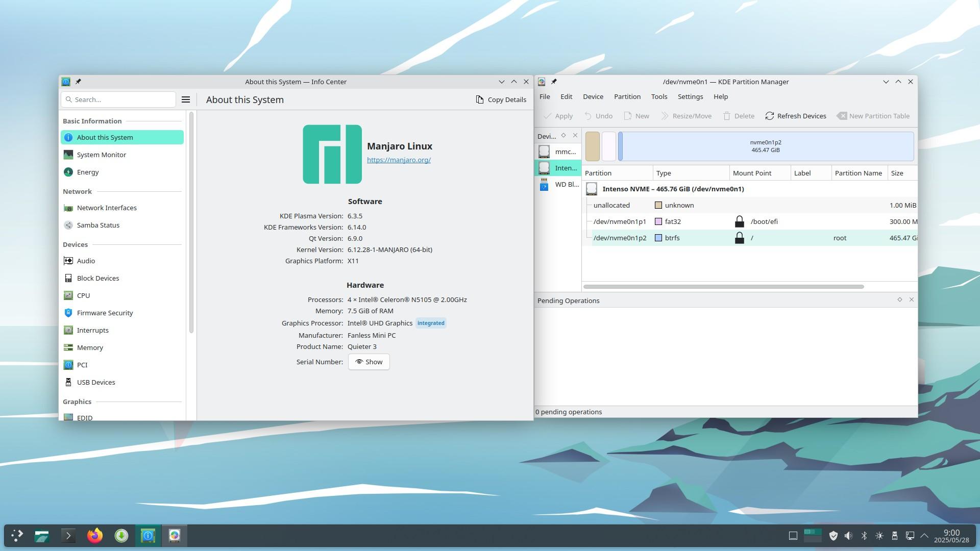Open the Edit menu
Viewport: 980px width, 551px height.
coord(566,96)
